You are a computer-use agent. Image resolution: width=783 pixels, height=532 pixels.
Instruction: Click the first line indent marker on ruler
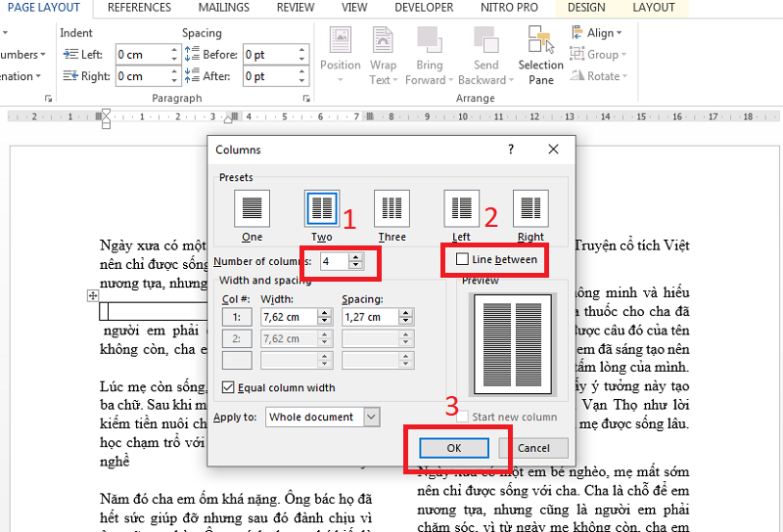106,112
